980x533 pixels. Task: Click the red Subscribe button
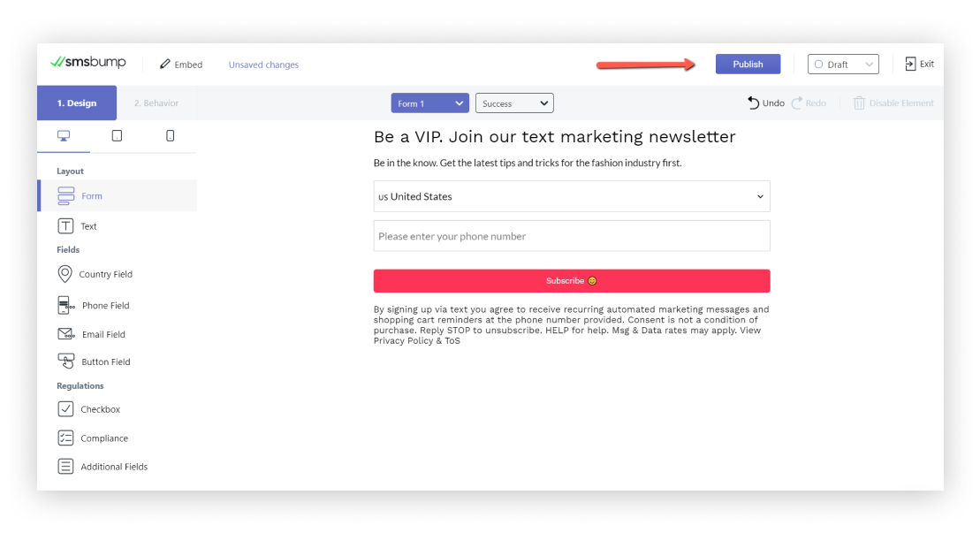(572, 280)
